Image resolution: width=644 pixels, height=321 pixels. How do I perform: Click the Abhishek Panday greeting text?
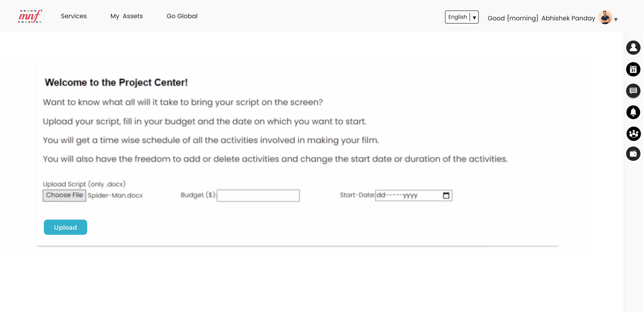(x=568, y=18)
